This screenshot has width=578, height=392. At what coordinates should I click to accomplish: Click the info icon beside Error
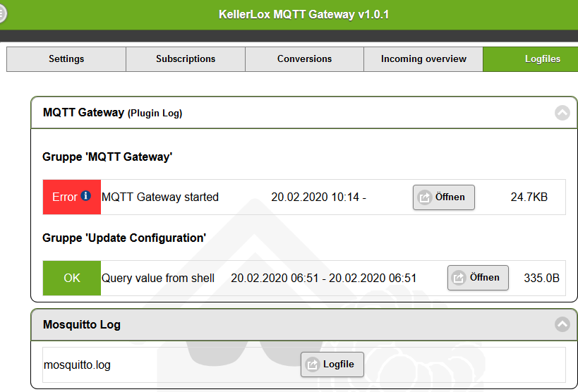[86, 195]
